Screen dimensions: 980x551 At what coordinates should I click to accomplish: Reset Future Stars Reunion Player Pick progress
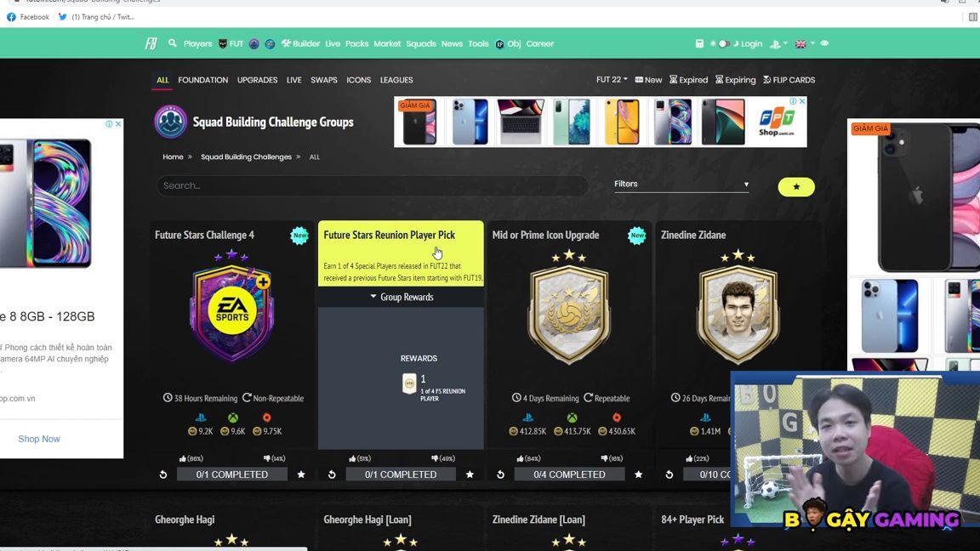pyautogui.click(x=332, y=474)
